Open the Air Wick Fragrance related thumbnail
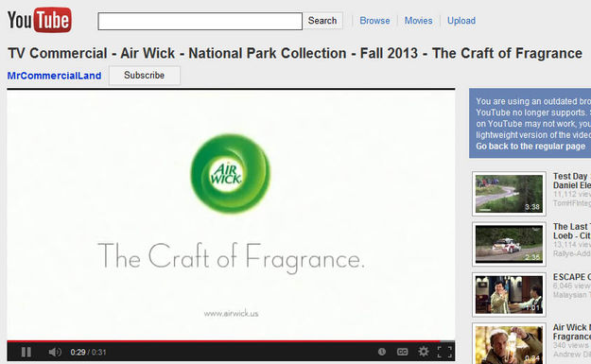 509,343
